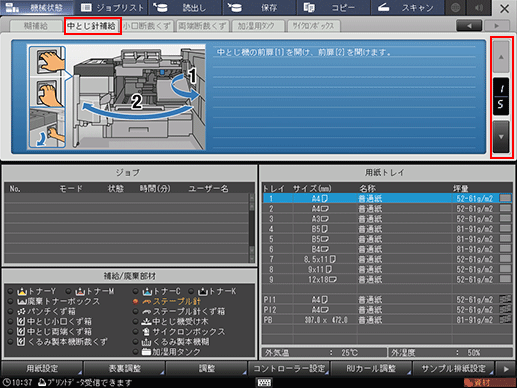Click the speaker sound icon
Screen dimensions: 517x388
pyautogui.click(x=479, y=8)
